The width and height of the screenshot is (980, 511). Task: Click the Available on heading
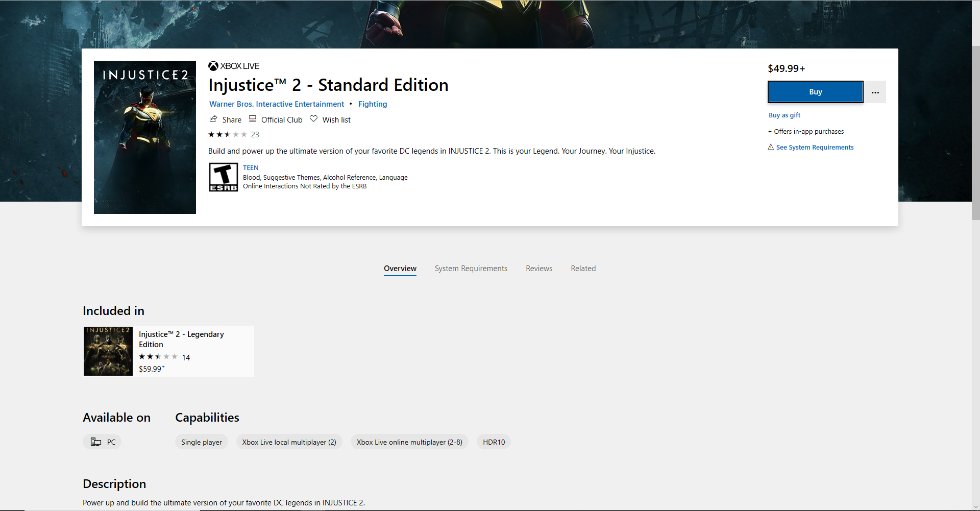coord(116,418)
